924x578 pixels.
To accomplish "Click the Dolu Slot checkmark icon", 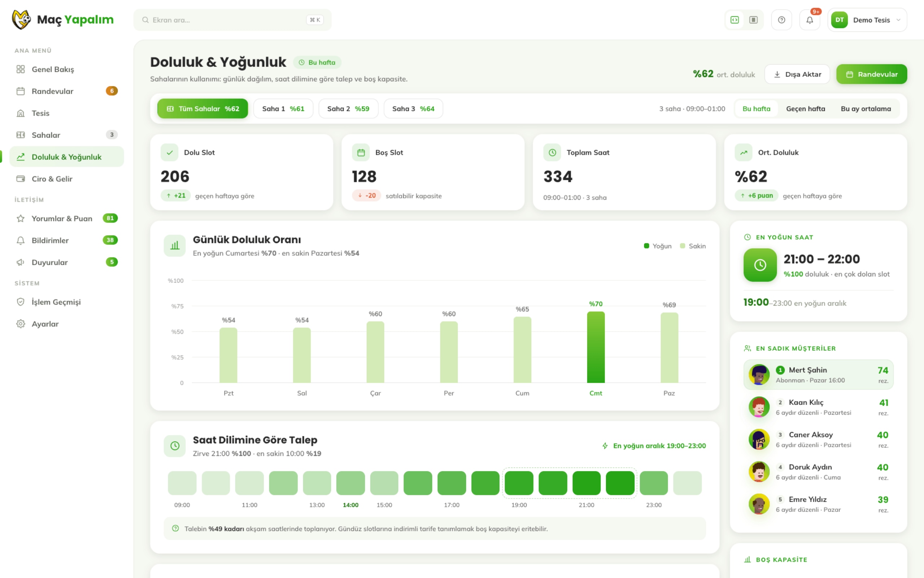I will (170, 152).
